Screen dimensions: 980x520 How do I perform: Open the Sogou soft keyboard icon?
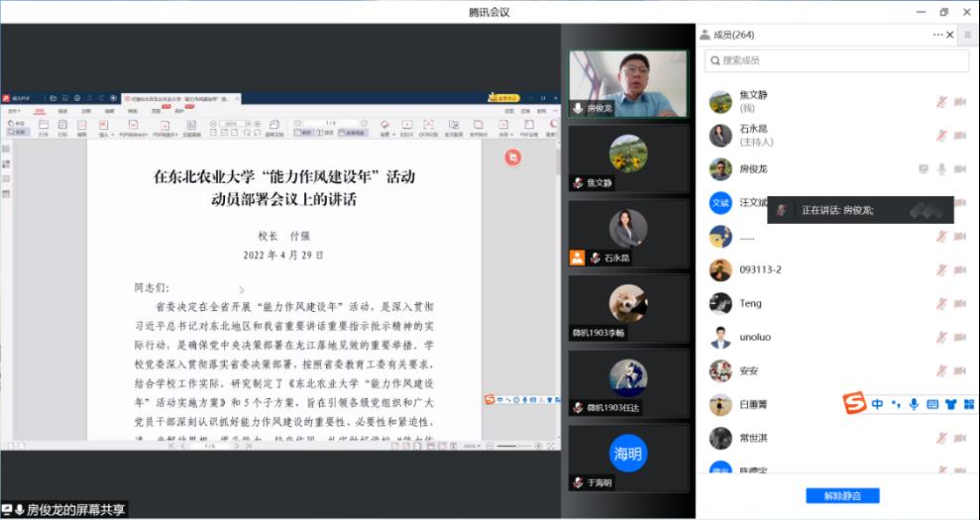coord(932,404)
